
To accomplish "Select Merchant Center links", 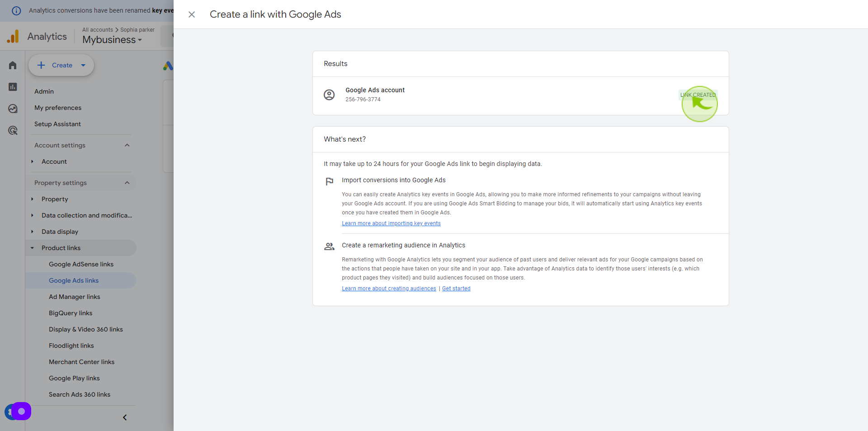I will tap(81, 362).
